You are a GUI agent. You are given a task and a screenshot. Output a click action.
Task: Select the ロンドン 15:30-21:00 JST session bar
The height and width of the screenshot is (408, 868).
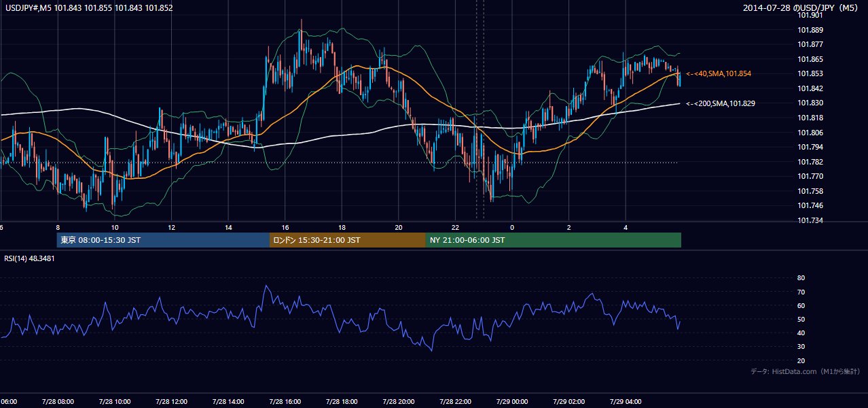348,240
